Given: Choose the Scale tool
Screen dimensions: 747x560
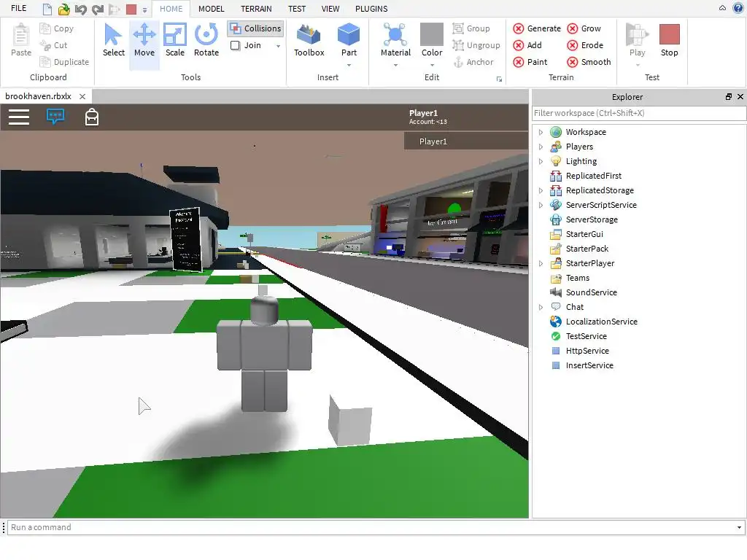Looking at the screenshot, I should [175, 41].
